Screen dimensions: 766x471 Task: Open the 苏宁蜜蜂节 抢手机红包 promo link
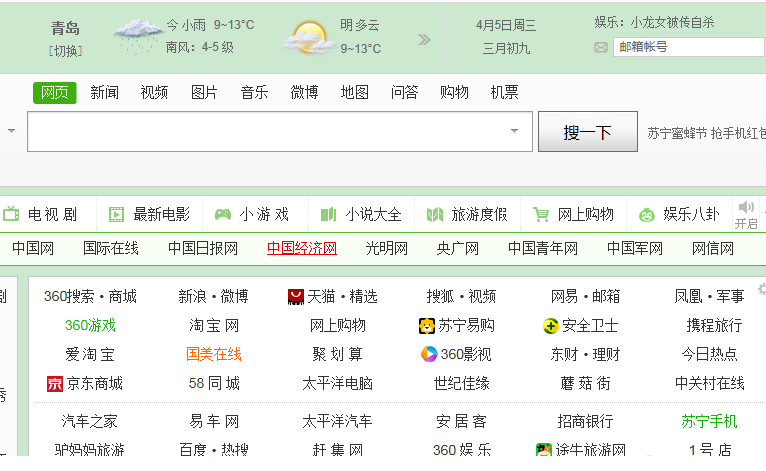(x=706, y=133)
